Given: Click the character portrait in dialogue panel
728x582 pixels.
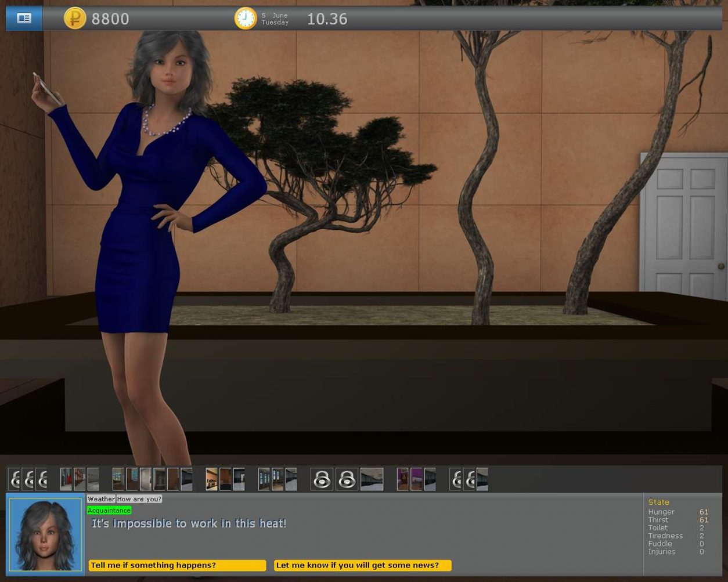Looking at the screenshot, I should 45,534.
